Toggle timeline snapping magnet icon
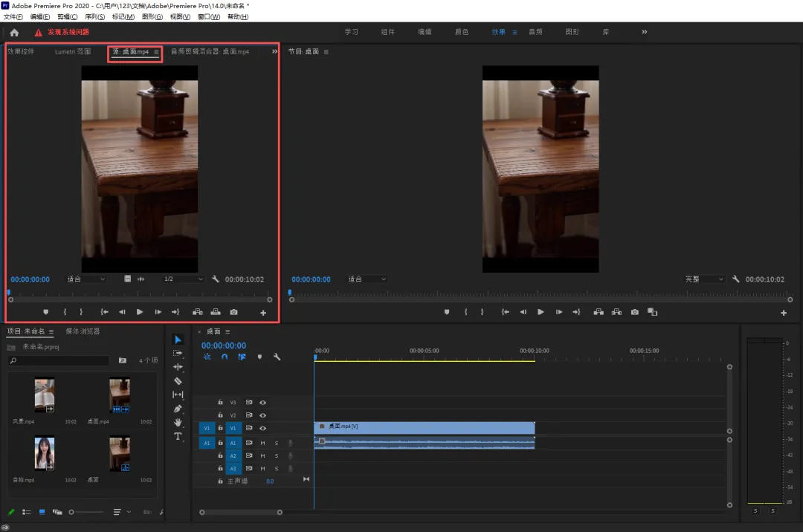This screenshot has width=803, height=532. [225, 357]
